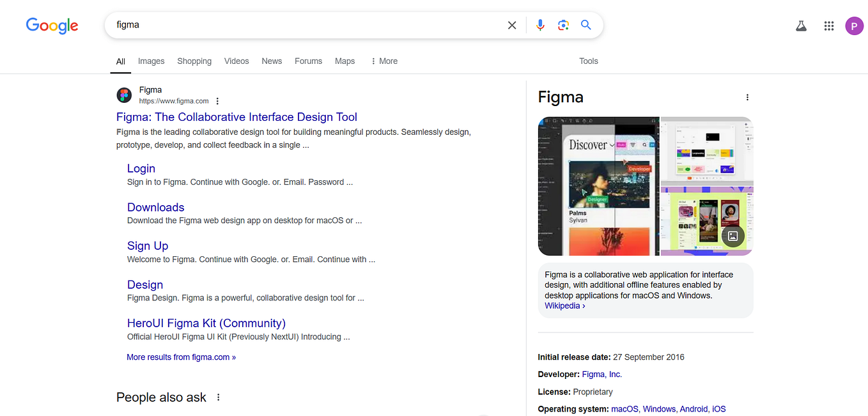Switch to the News tab

(271, 61)
